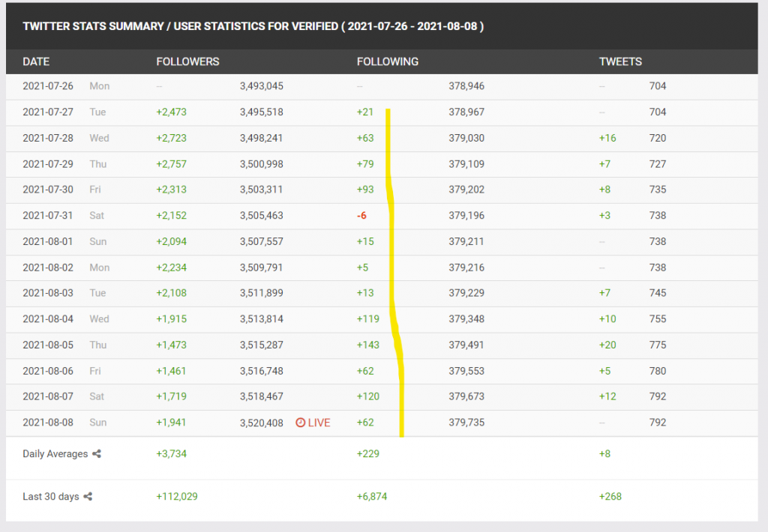Image resolution: width=768 pixels, height=532 pixels.
Task: Click 30-day following total +6,874
Action: click(x=372, y=496)
